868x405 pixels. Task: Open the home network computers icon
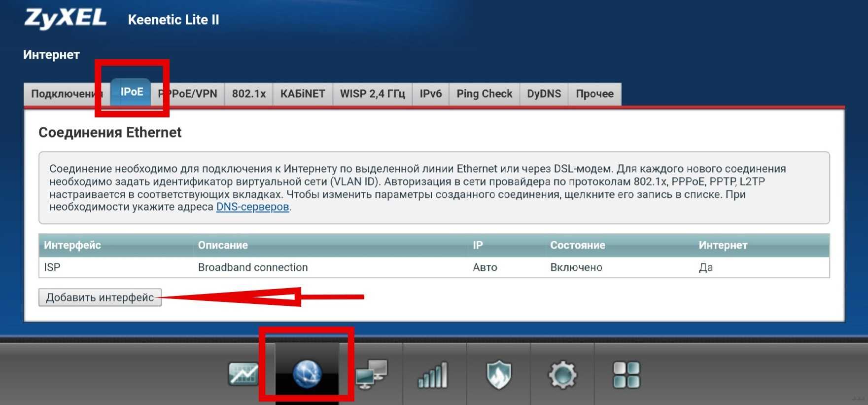371,374
